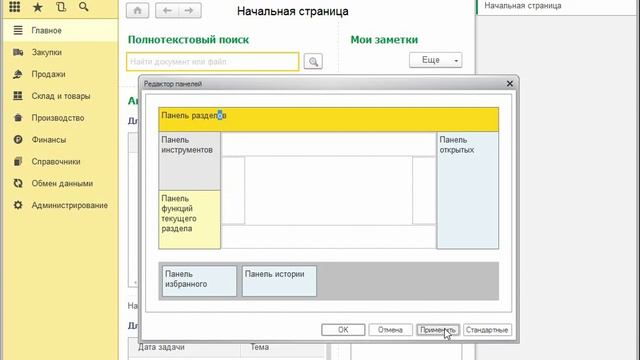640x360 pixels.
Task: Click the Склад и товары icon
Action: (18, 96)
